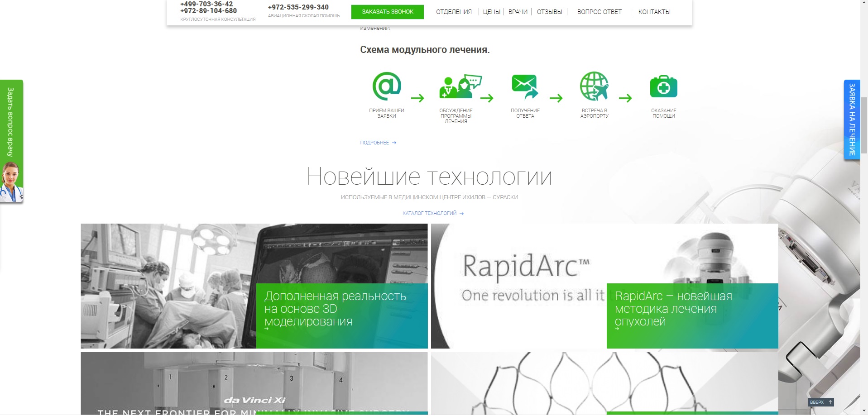Screen dimensions: 868x416
Task: Click the small arrow in 3D-моделирования card
Action: [x=267, y=329]
